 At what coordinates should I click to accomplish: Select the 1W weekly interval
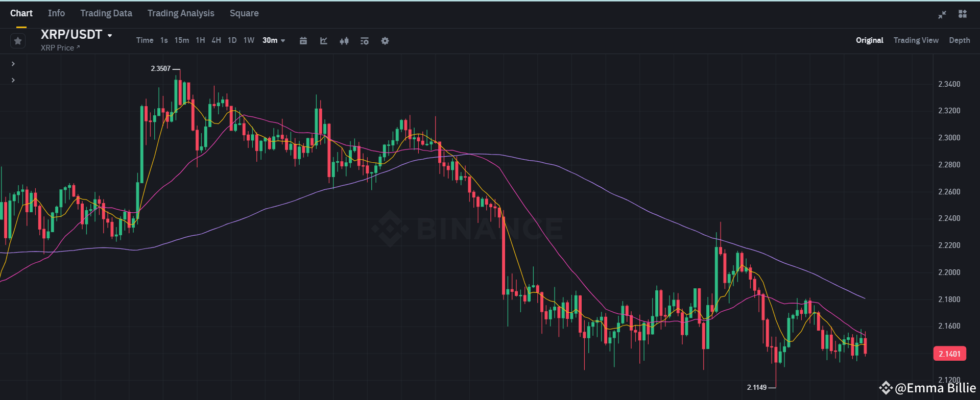[x=249, y=40]
